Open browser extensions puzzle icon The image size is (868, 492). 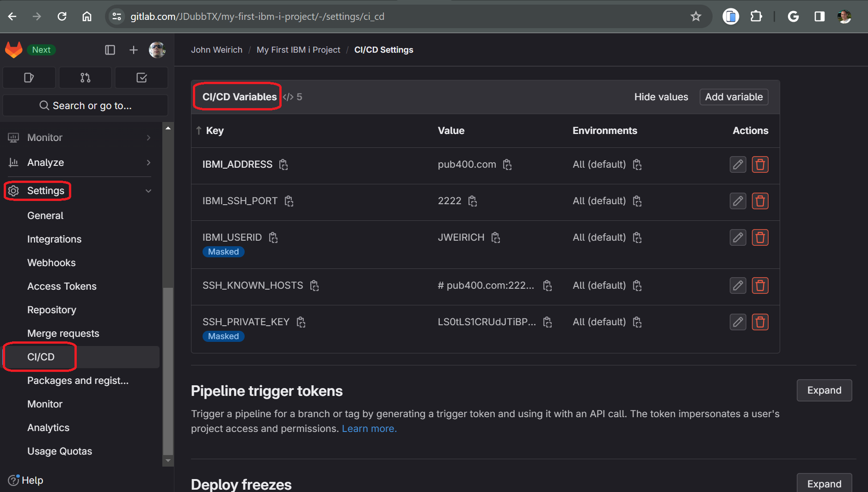(x=756, y=17)
